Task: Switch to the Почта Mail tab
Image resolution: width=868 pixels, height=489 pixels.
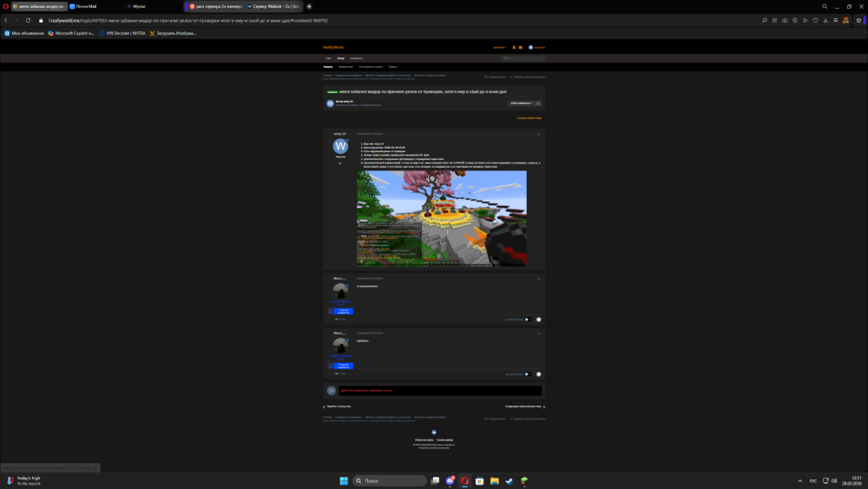Action: tap(95, 7)
